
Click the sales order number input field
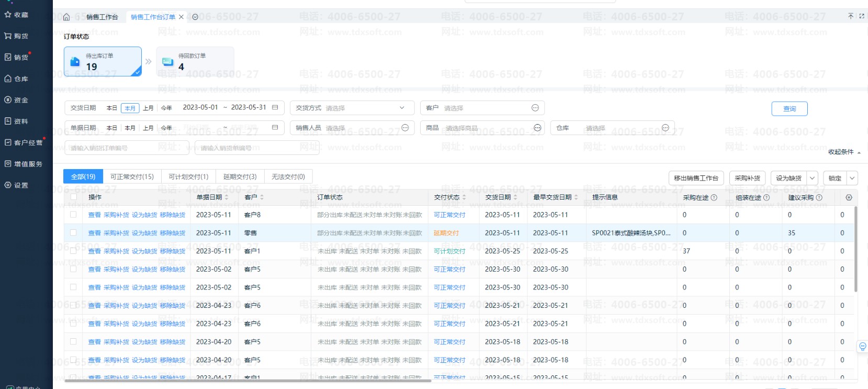pos(127,148)
